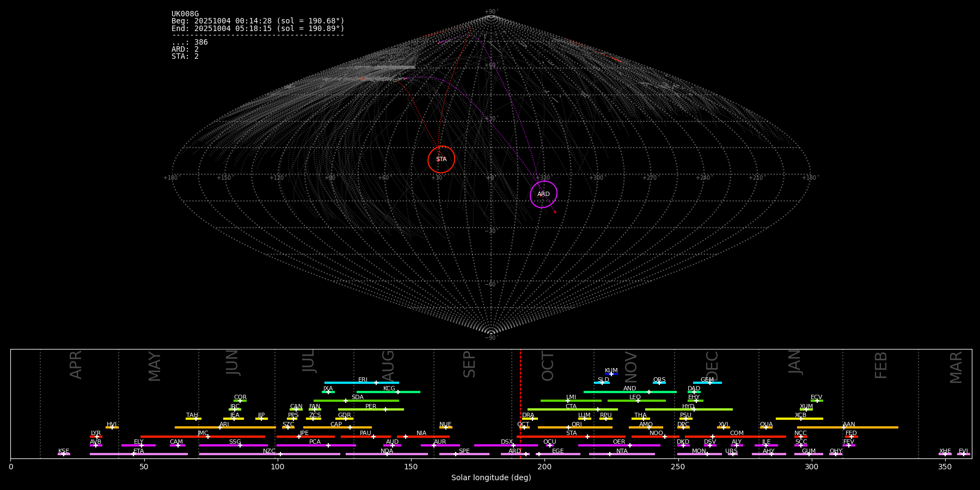Click the QUA shower label
This screenshot has width=980, height=490.
tap(767, 425)
